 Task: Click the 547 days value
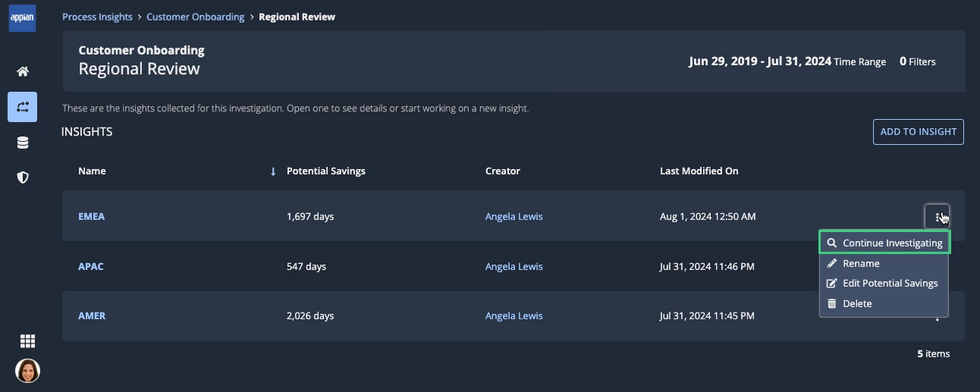pyautogui.click(x=306, y=266)
